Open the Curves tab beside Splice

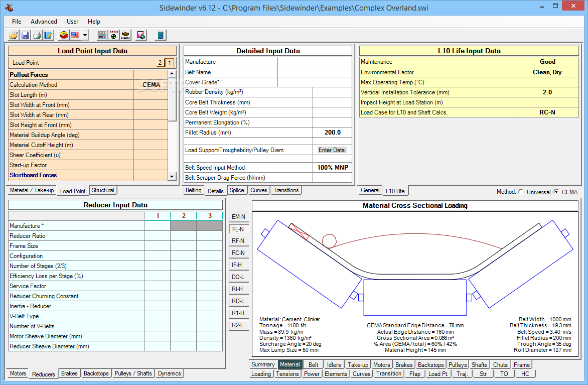pos(259,190)
